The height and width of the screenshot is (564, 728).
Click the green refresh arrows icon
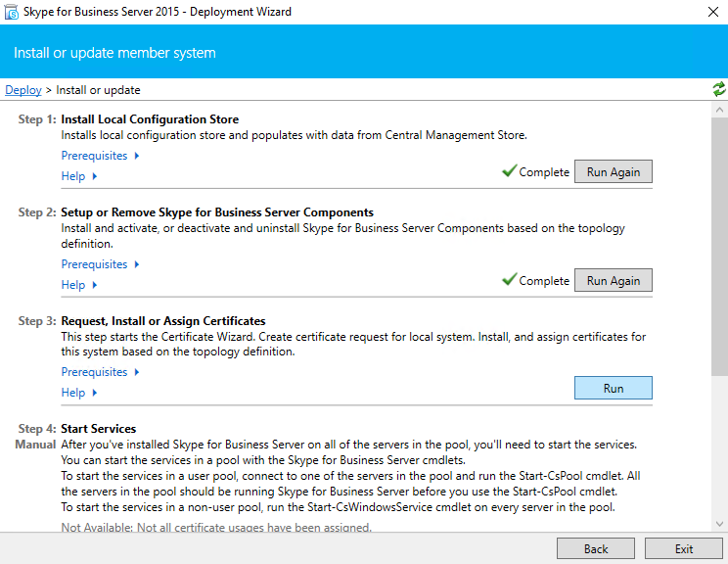click(x=719, y=89)
